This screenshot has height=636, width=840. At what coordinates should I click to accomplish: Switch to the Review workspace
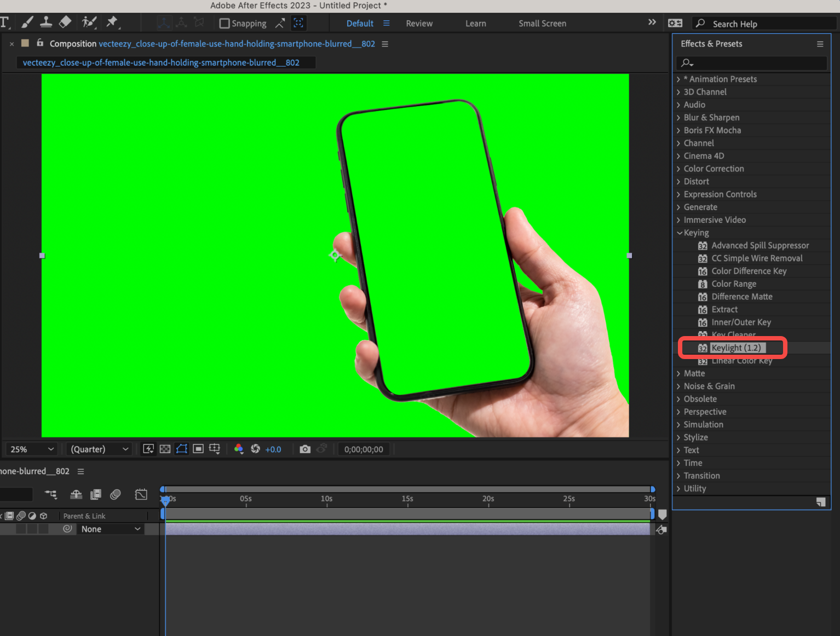coord(419,23)
